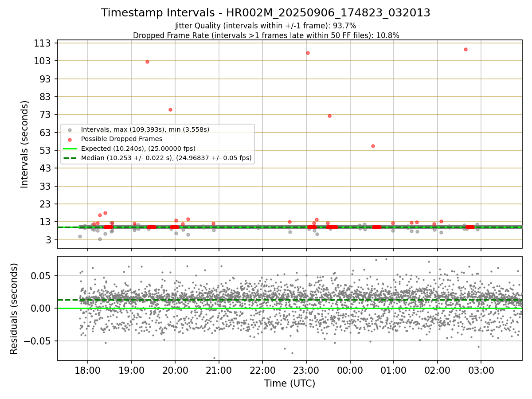Click the x-axis tick label '18:00'
Viewport: 532px width, 399px height.
[x=87, y=370]
